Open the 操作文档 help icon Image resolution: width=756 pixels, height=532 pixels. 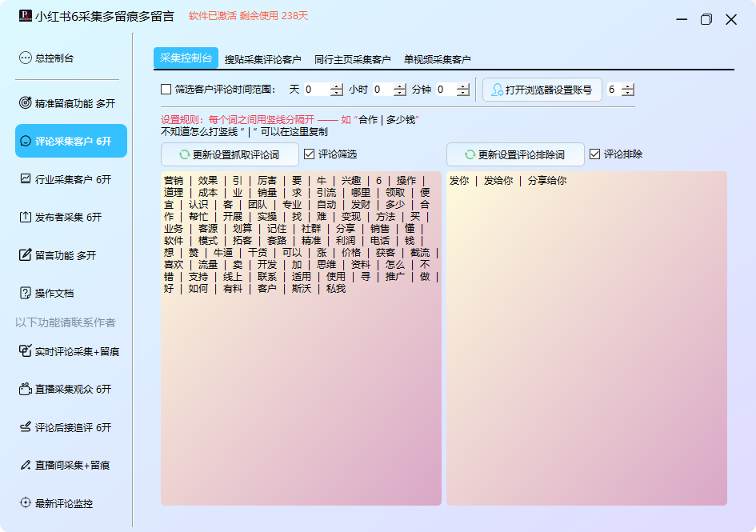(26, 293)
